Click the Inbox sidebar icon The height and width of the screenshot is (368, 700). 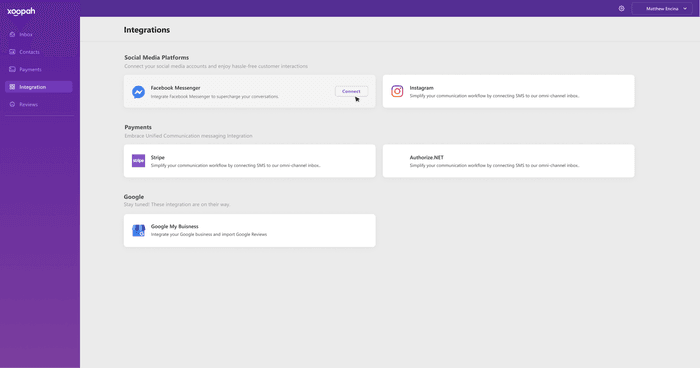coord(12,34)
